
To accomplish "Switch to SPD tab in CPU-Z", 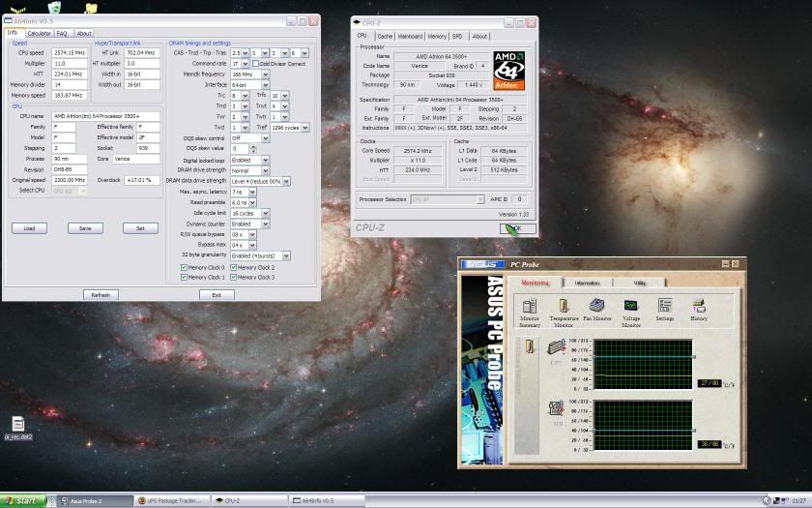I will pos(457,37).
